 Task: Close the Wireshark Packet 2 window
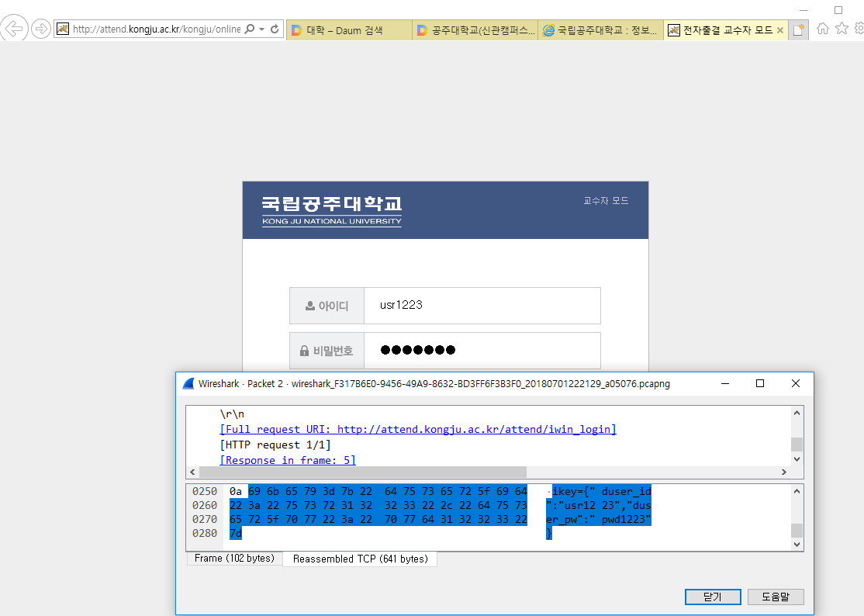coord(795,383)
